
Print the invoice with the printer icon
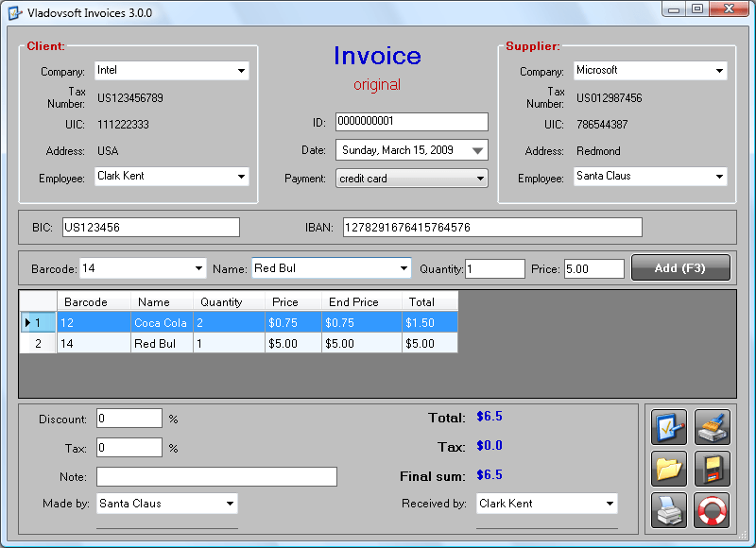pos(668,510)
